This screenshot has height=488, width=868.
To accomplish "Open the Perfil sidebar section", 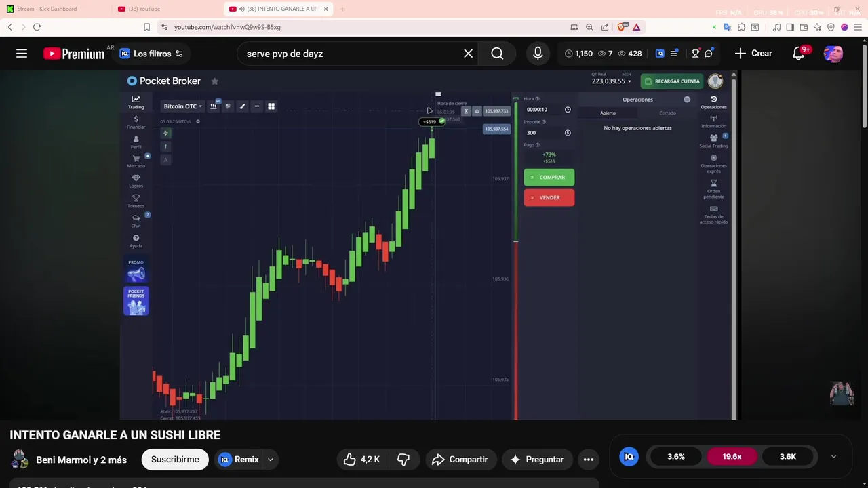I will [x=136, y=142].
